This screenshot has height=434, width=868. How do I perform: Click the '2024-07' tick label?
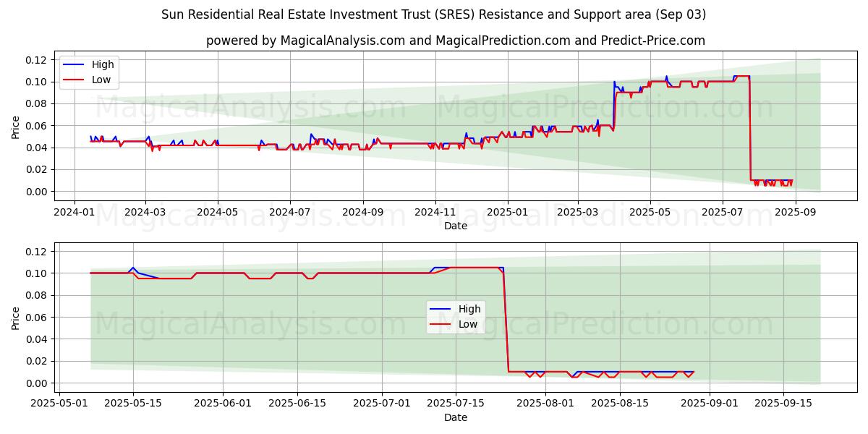(x=290, y=211)
